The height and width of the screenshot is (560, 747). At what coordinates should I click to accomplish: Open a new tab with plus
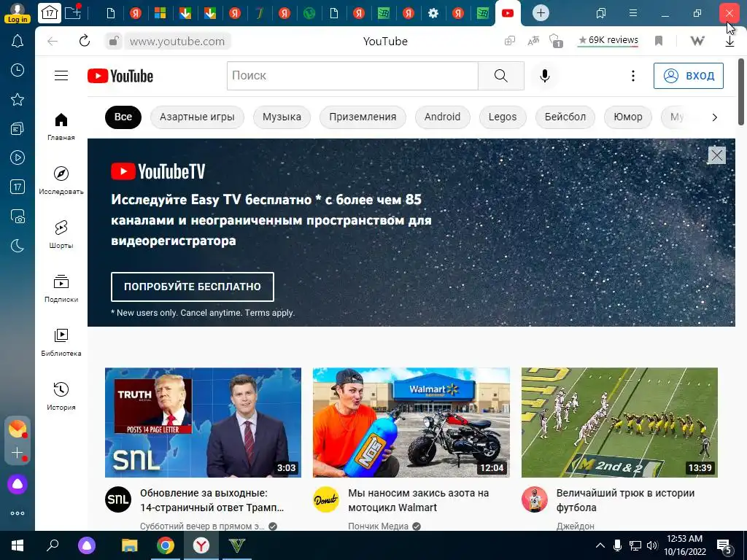point(541,13)
